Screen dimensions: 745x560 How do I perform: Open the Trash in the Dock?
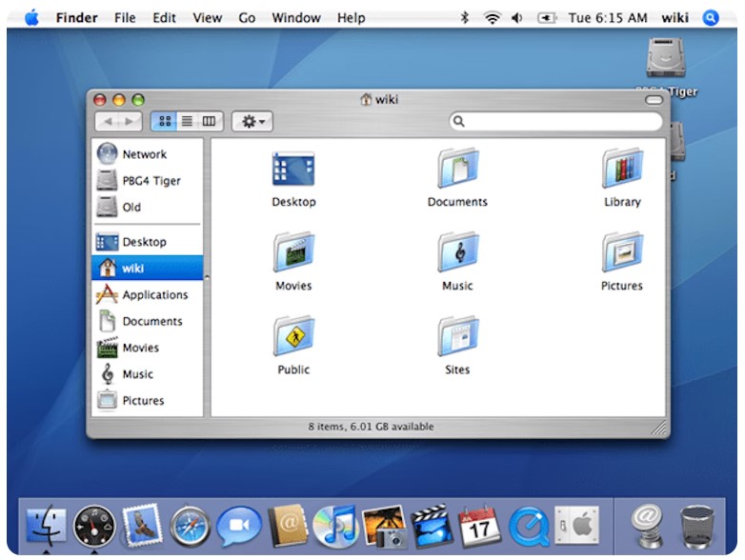pyautogui.click(x=696, y=527)
